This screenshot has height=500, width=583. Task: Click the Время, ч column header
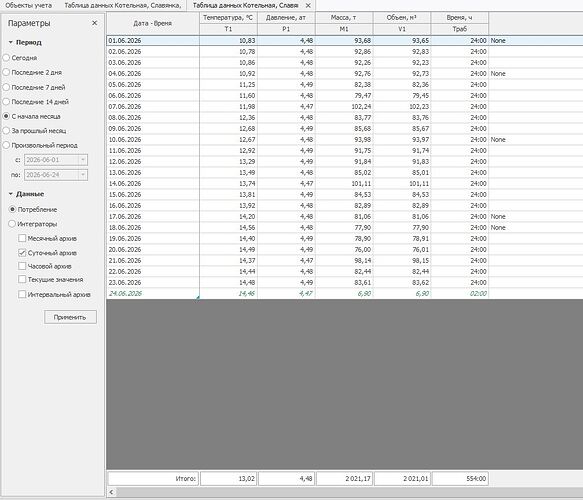(460, 17)
